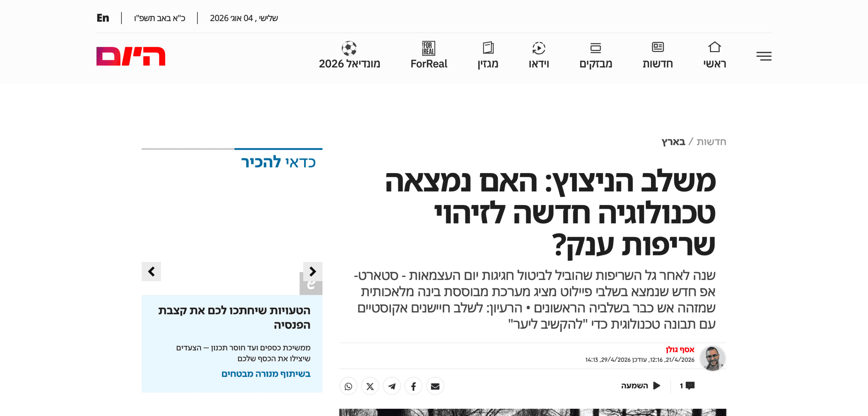This screenshot has width=868, height=416.
Task: Share article on X icon
Action: coord(370,386)
